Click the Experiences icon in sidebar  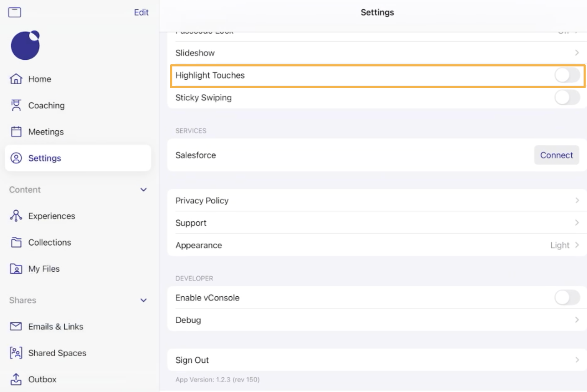[x=16, y=216]
